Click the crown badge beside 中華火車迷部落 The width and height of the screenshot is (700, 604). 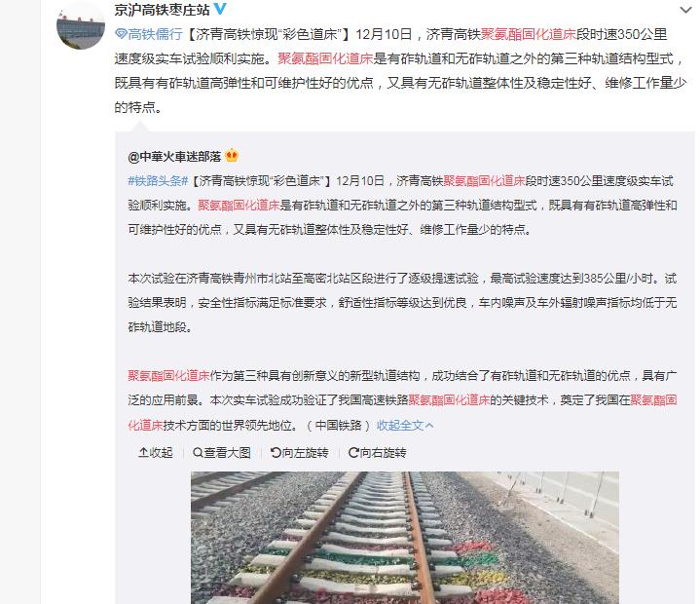coord(232,156)
